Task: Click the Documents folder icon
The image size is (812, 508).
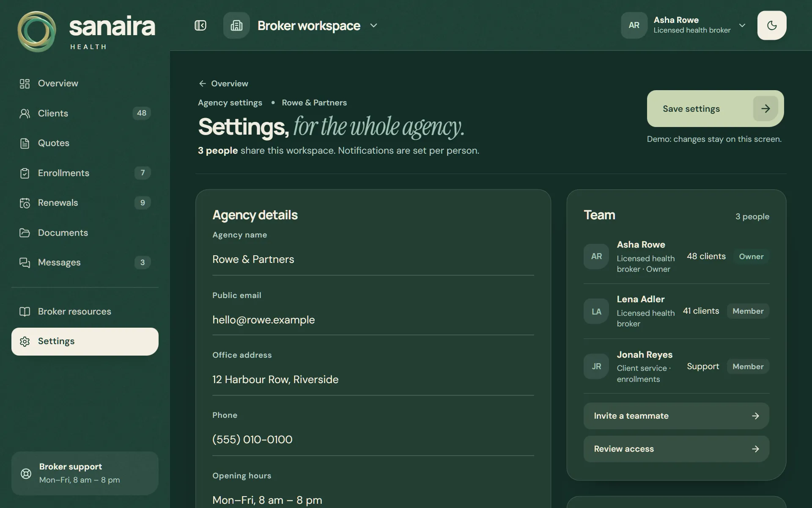Action: click(x=25, y=233)
